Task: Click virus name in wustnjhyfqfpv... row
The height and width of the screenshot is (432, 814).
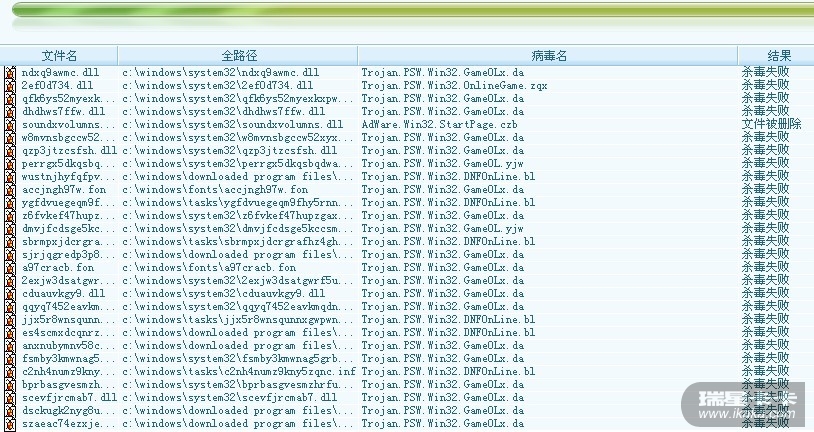Action: tap(448, 177)
